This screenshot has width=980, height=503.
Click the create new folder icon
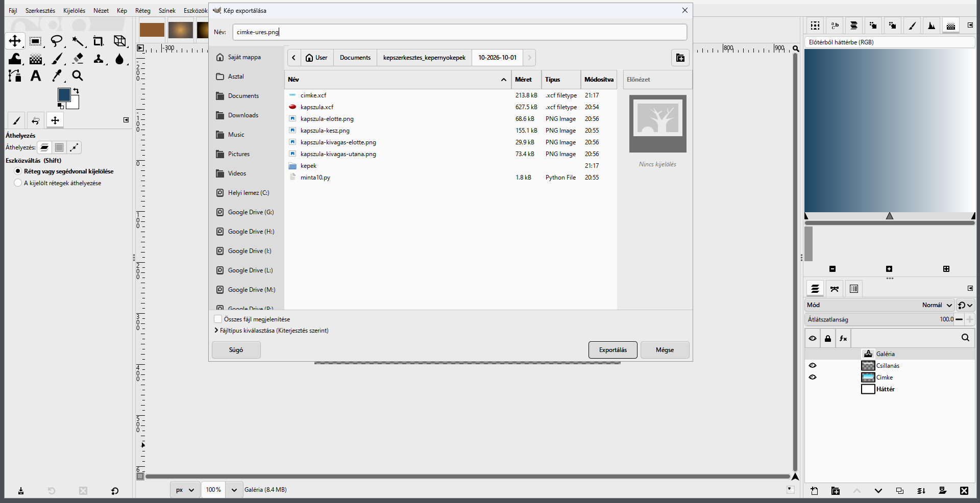point(680,58)
